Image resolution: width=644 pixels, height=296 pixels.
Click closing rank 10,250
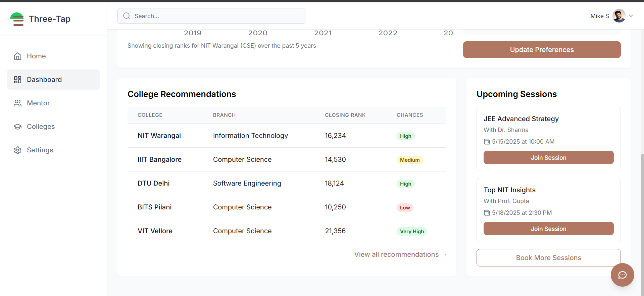tap(335, 207)
